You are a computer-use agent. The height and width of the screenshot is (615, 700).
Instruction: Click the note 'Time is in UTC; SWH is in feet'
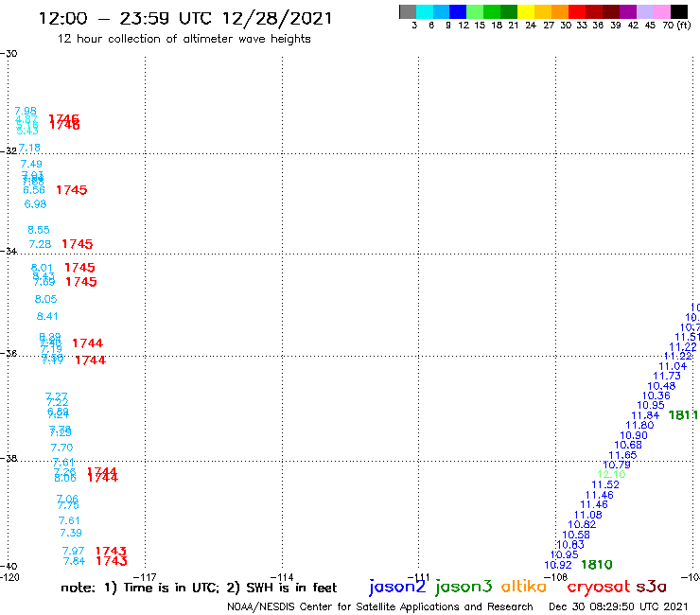pos(199,588)
